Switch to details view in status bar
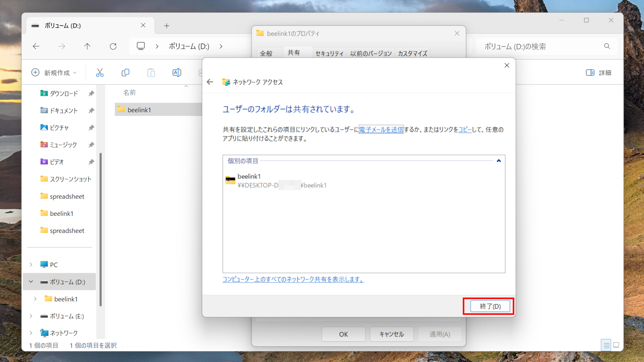 606,345
